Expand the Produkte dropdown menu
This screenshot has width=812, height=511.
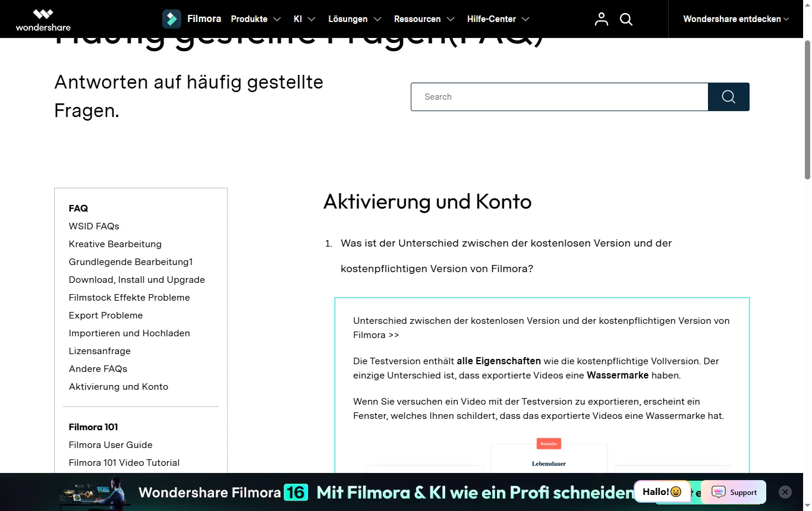tap(256, 19)
